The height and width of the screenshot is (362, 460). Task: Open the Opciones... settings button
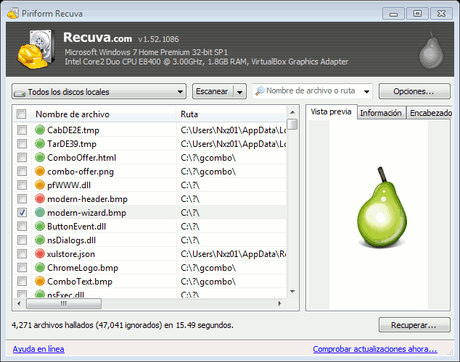pos(414,91)
